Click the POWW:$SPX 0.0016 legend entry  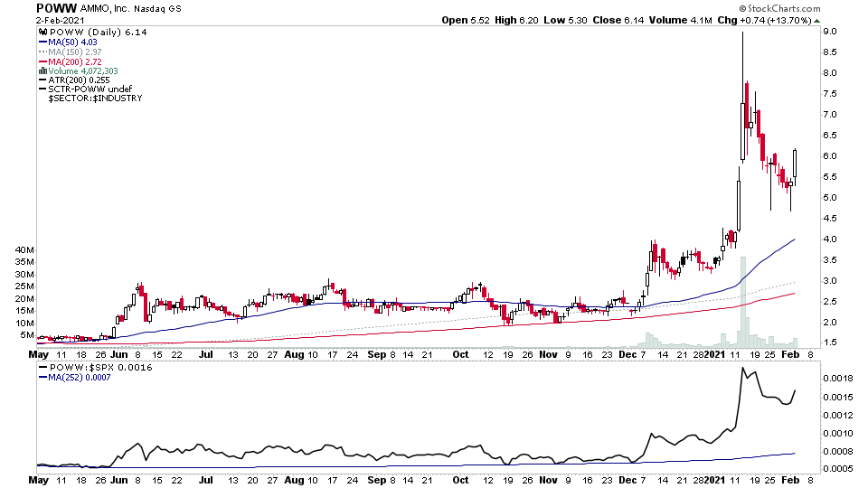[x=100, y=368]
